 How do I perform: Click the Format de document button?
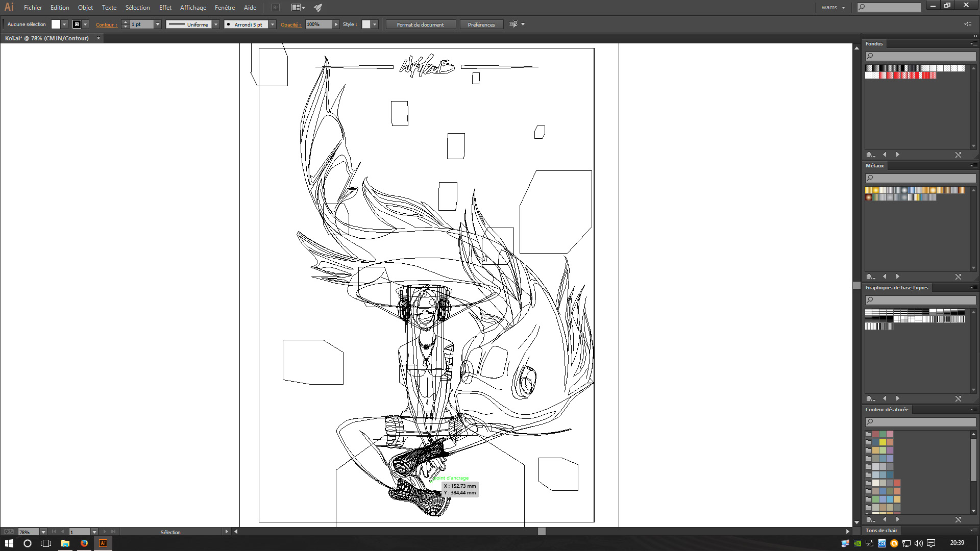point(420,24)
